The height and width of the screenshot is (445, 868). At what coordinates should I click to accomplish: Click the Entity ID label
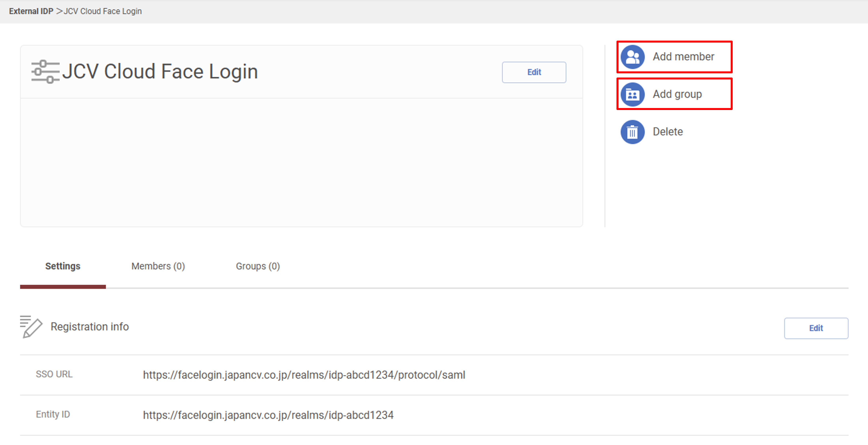click(x=53, y=414)
